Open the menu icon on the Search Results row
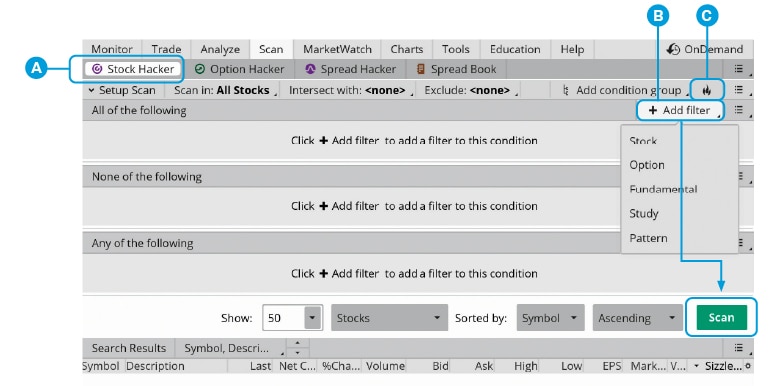 click(x=740, y=348)
